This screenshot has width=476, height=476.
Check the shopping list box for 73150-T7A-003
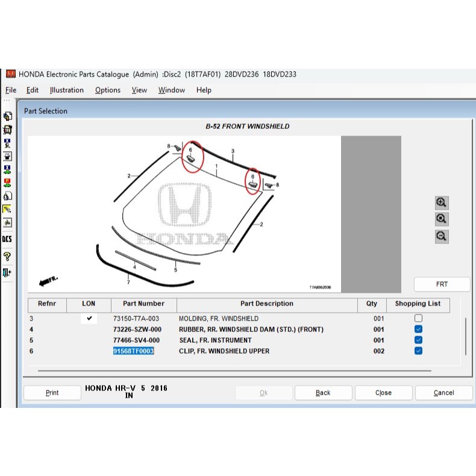coord(418,318)
